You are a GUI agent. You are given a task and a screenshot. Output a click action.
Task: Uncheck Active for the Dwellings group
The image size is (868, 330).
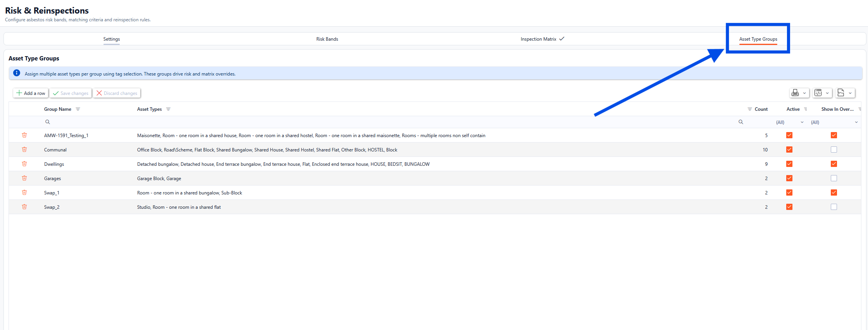tap(789, 164)
